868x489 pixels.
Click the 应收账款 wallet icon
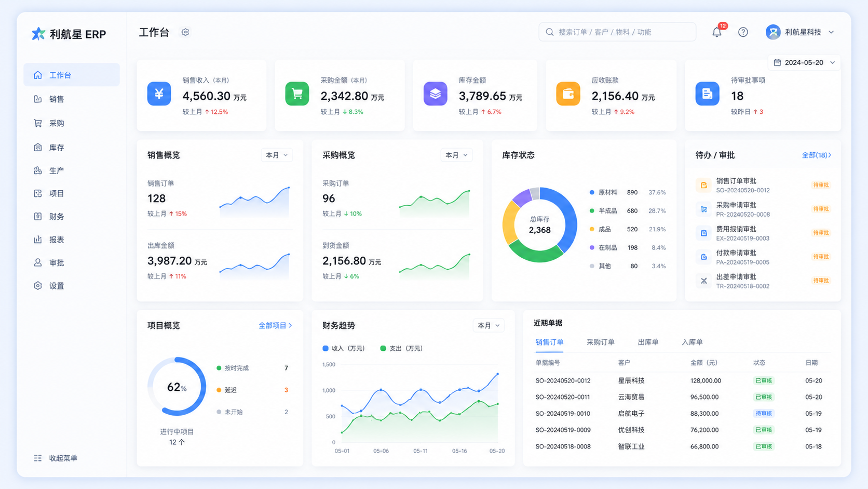(568, 94)
